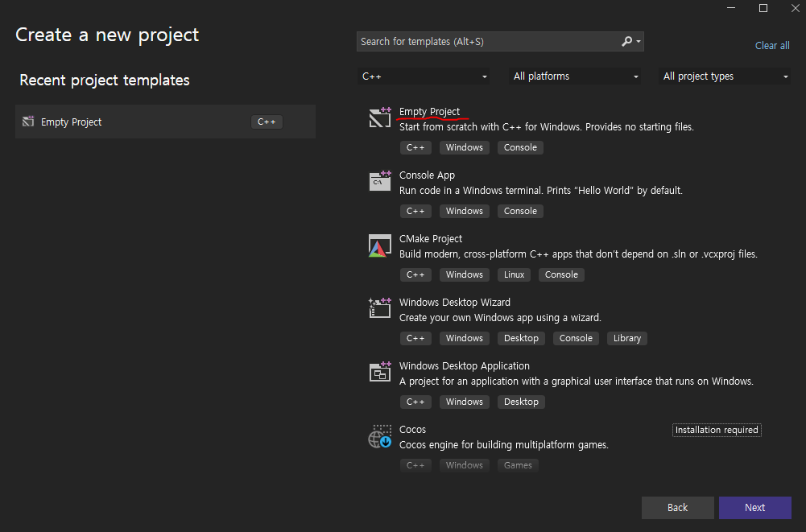Click the Windows Desktop Wizard icon
The image size is (806, 532).
tap(380, 308)
